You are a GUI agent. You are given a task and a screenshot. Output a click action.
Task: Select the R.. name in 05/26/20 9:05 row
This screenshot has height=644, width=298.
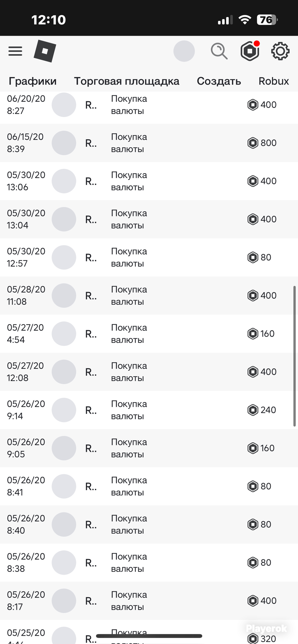coord(91,448)
